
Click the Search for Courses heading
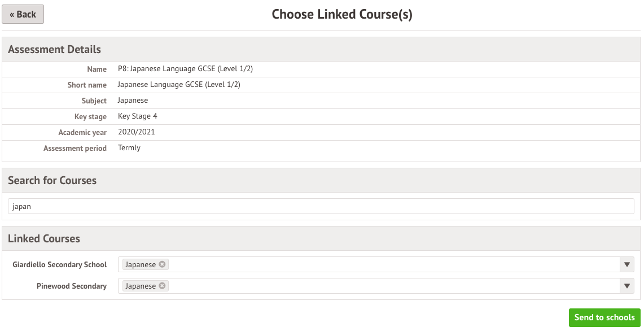point(52,180)
